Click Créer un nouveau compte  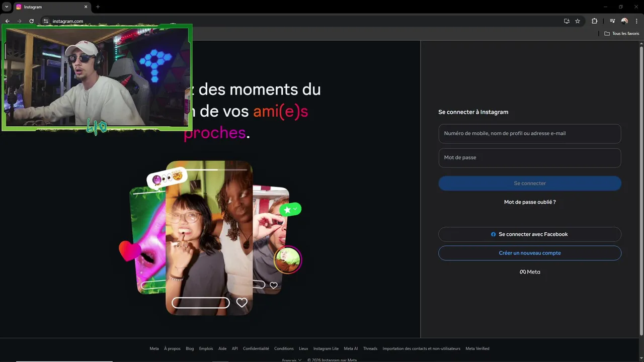530,253
